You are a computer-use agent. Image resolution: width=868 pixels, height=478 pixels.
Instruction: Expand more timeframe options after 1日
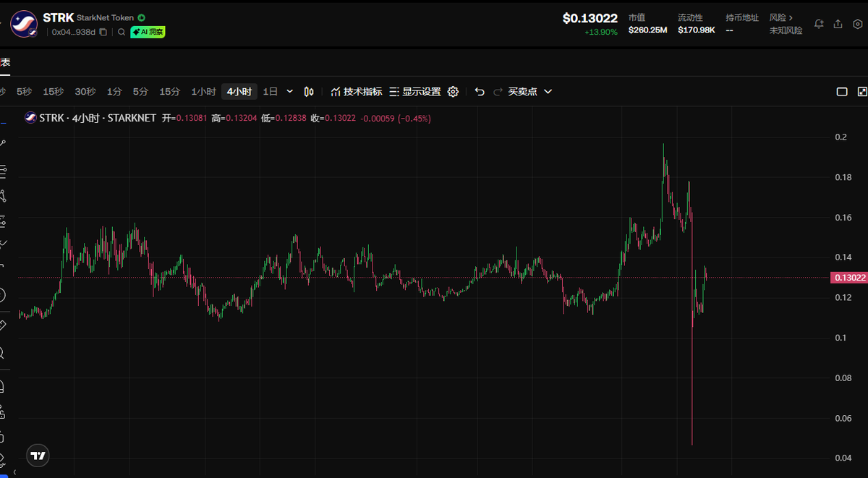[x=290, y=92]
